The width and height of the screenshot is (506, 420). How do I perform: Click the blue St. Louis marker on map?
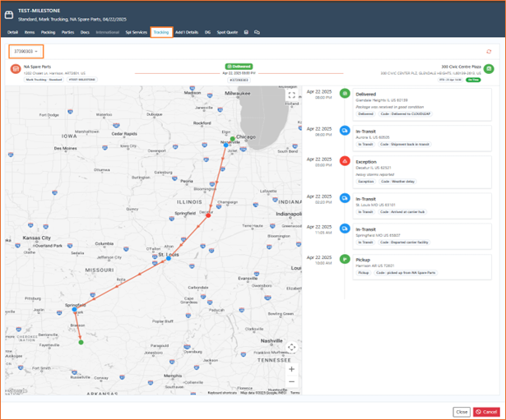[169, 258]
